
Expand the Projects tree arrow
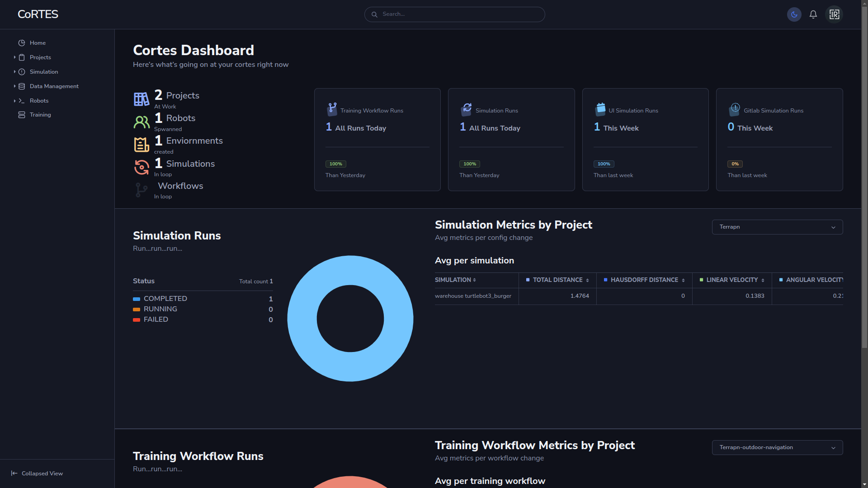pyautogui.click(x=14, y=57)
